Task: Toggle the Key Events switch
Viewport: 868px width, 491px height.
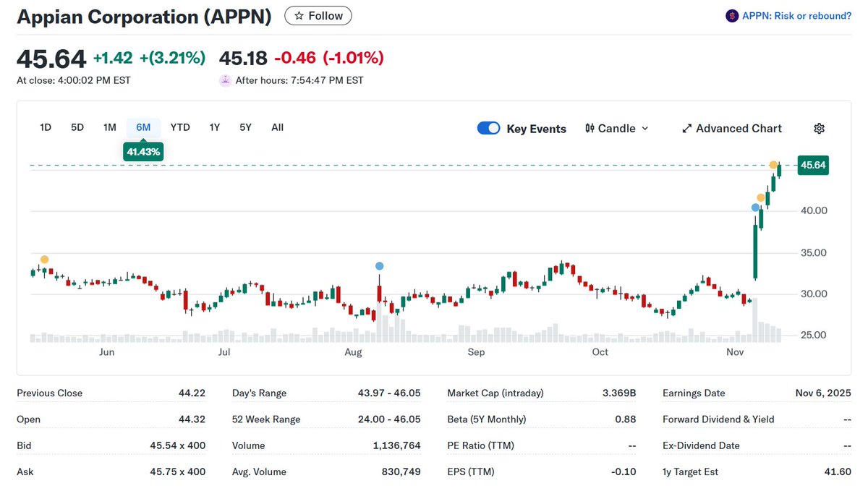Action: coord(489,128)
